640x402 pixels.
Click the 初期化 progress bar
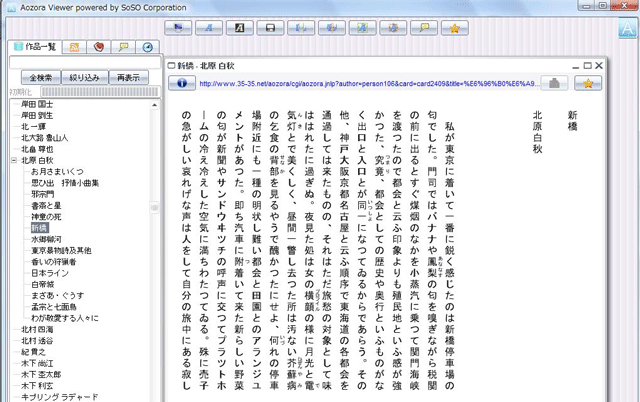click(x=100, y=92)
